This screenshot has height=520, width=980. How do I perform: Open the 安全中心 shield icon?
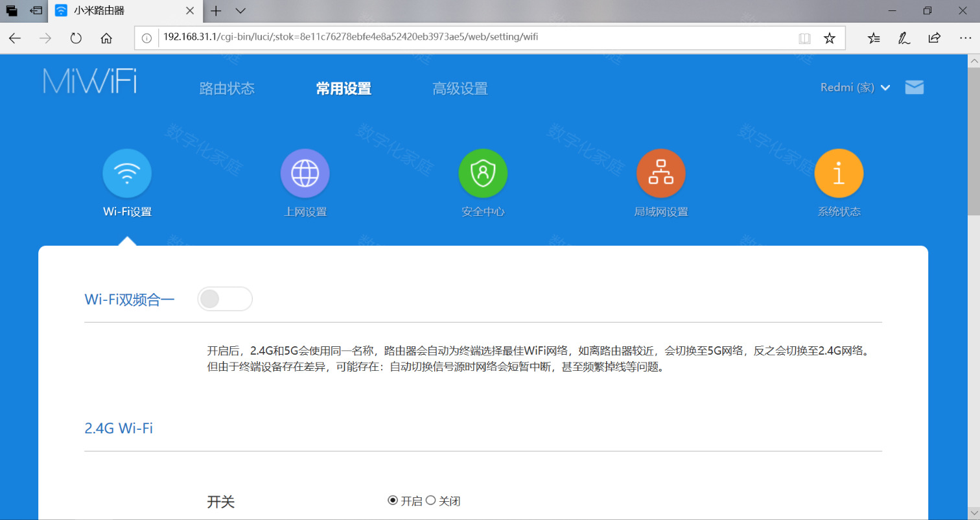point(483,173)
